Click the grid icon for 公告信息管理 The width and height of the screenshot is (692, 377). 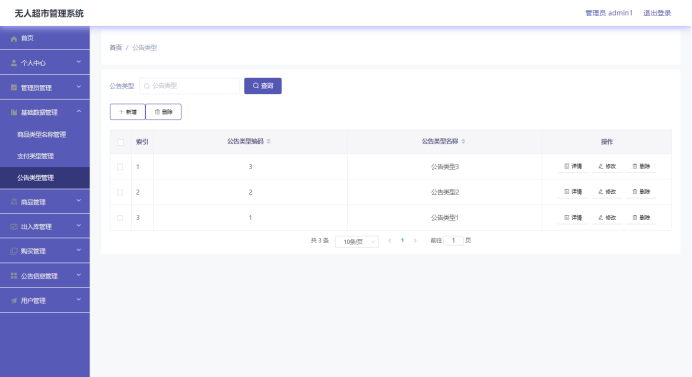coord(14,275)
